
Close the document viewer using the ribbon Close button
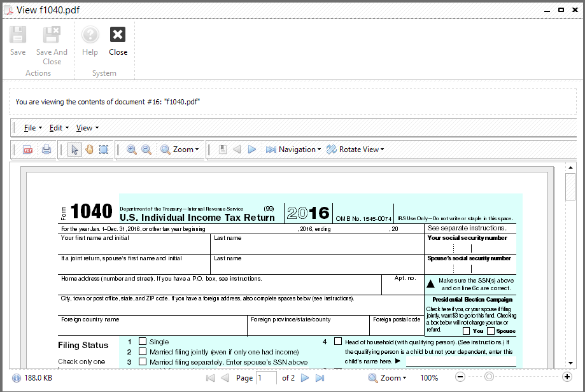pos(118,41)
